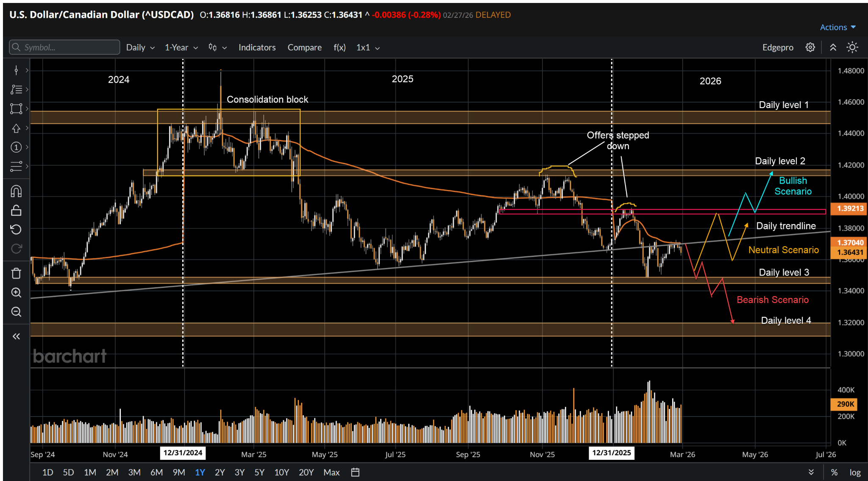Image resolution: width=868 pixels, height=481 pixels.
Task: Open the Actions dropdown menu
Action: (x=837, y=27)
